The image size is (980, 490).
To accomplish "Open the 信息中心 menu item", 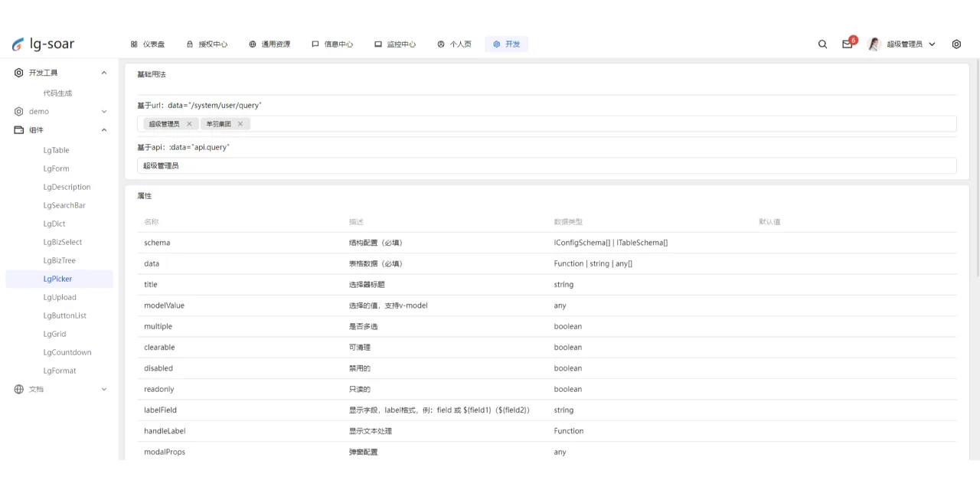I will pyautogui.click(x=338, y=44).
